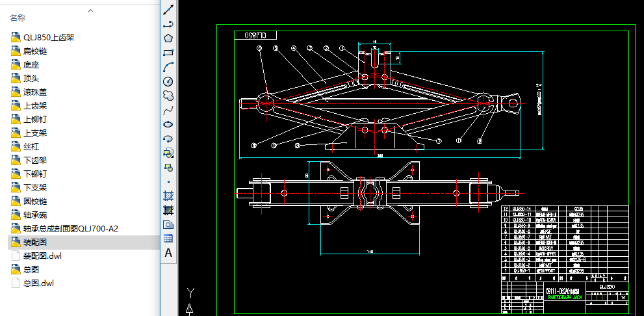Click the drawing icon beside 底座
Viewport: 644px width, 316px height.
tap(16, 64)
